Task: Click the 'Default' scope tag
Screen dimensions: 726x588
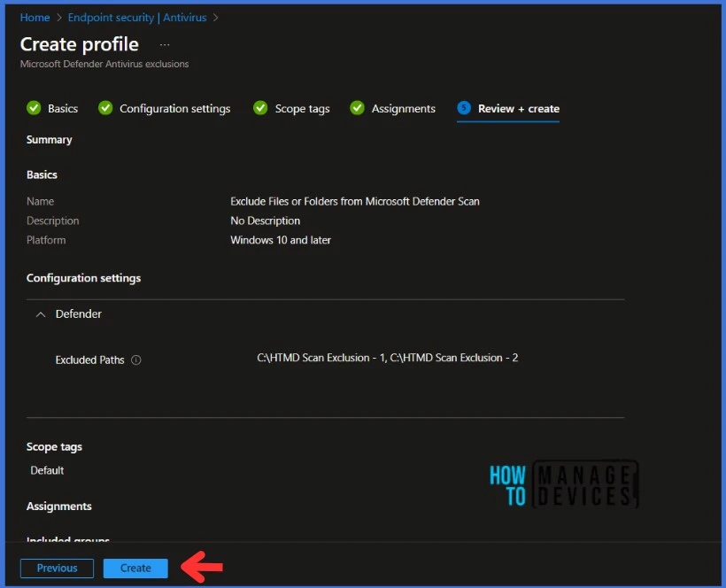Action: point(47,470)
